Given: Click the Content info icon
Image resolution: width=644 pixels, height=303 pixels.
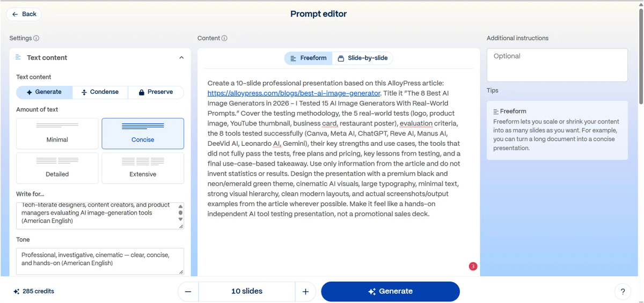Looking at the screenshot, I should coord(224,38).
